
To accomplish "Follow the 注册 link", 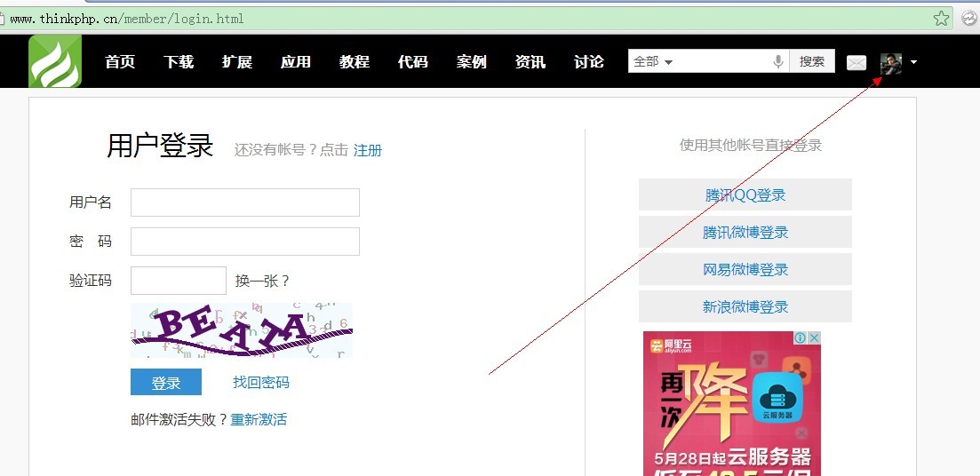I will [368, 150].
